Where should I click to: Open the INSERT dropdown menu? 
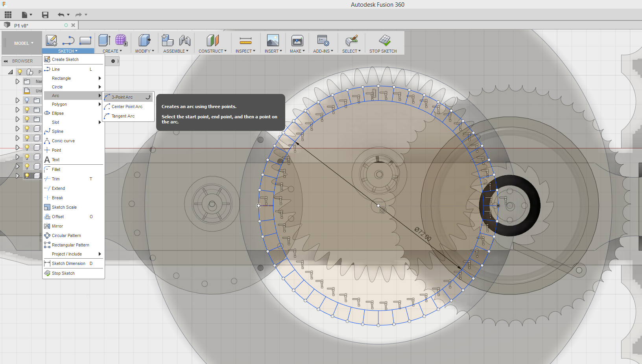click(273, 51)
